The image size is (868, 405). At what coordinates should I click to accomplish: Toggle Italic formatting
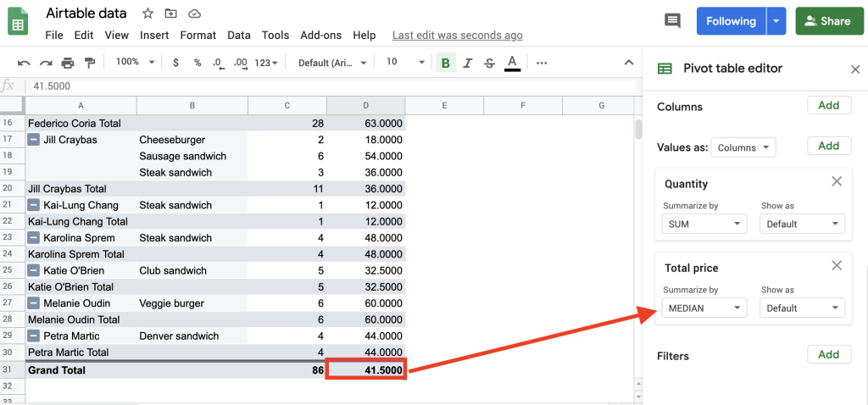(x=467, y=63)
